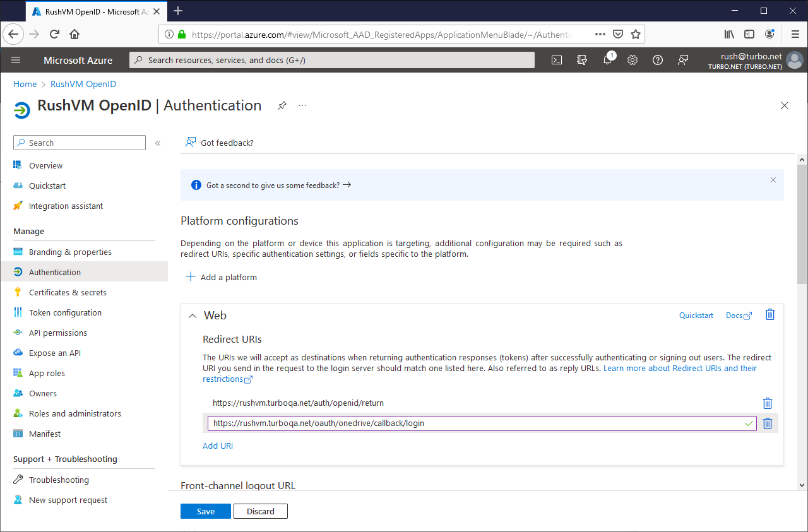The image size is (808, 532).
Task: Save the authentication changes
Action: [205, 511]
